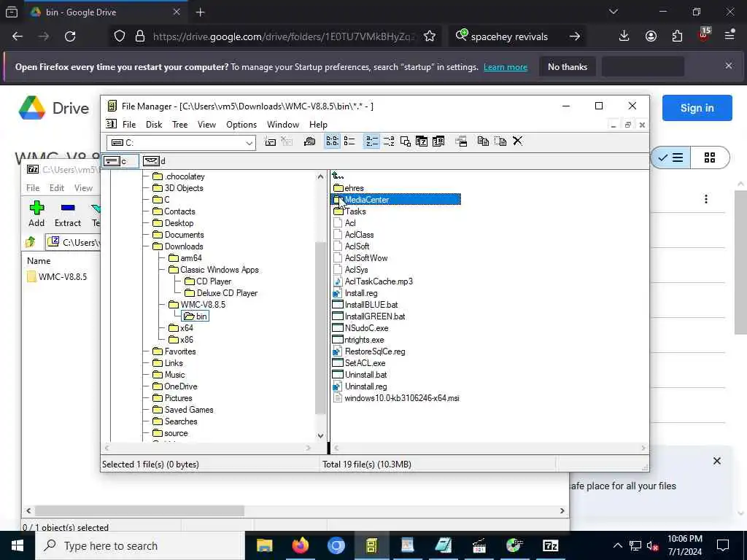The height and width of the screenshot is (560, 747).
Task: Select the MediaCenter folder in file list
Action: click(396, 200)
